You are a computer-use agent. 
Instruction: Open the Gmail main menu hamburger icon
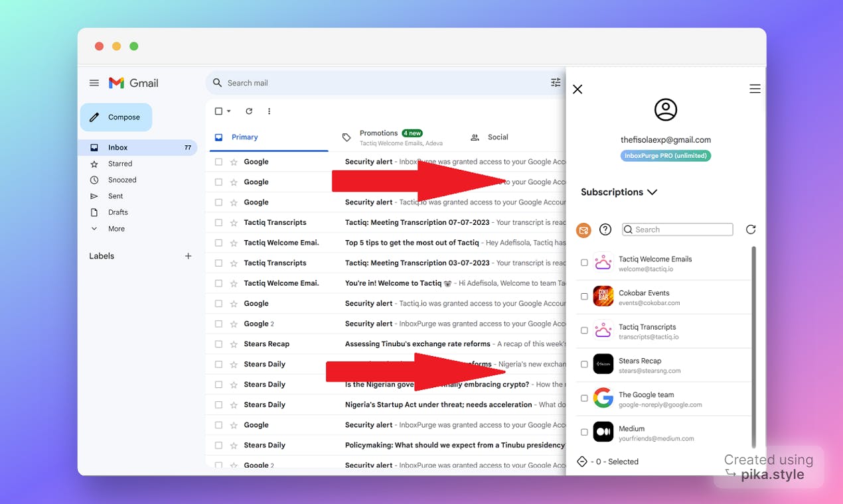(x=94, y=83)
